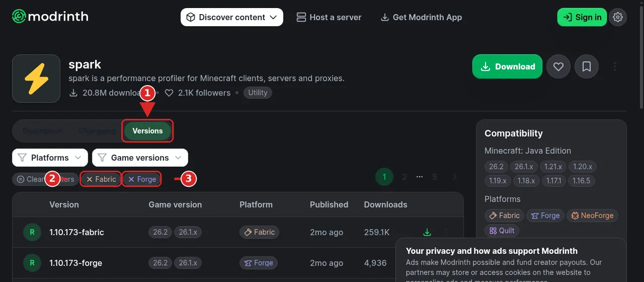
Task: Switch to the Description tab
Action: tap(43, 131)
